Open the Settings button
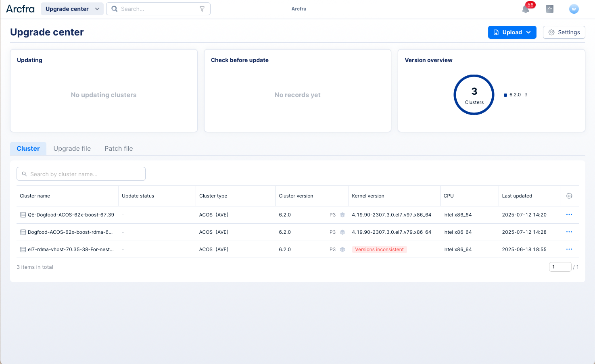The image size is (595, 364). pos(564,32)
